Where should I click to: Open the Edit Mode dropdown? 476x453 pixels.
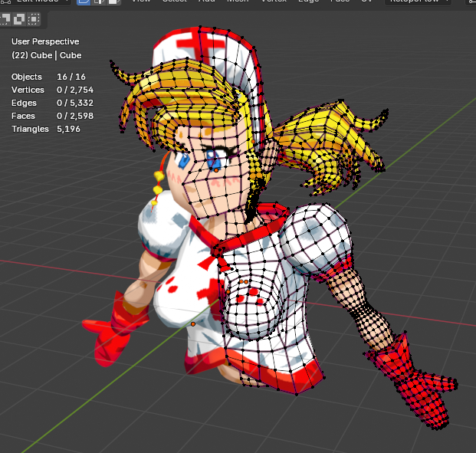pos(35,2)
